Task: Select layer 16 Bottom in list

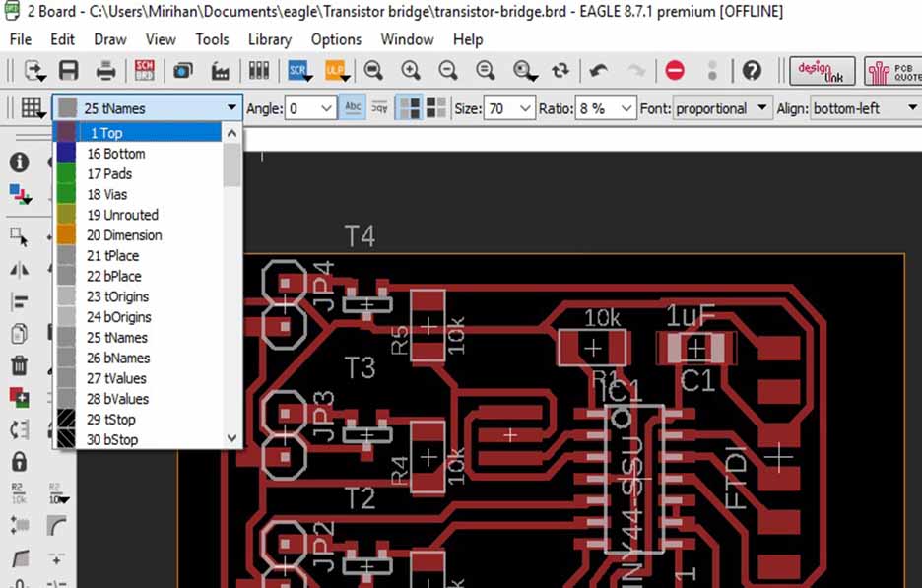Action: point(138,154)
